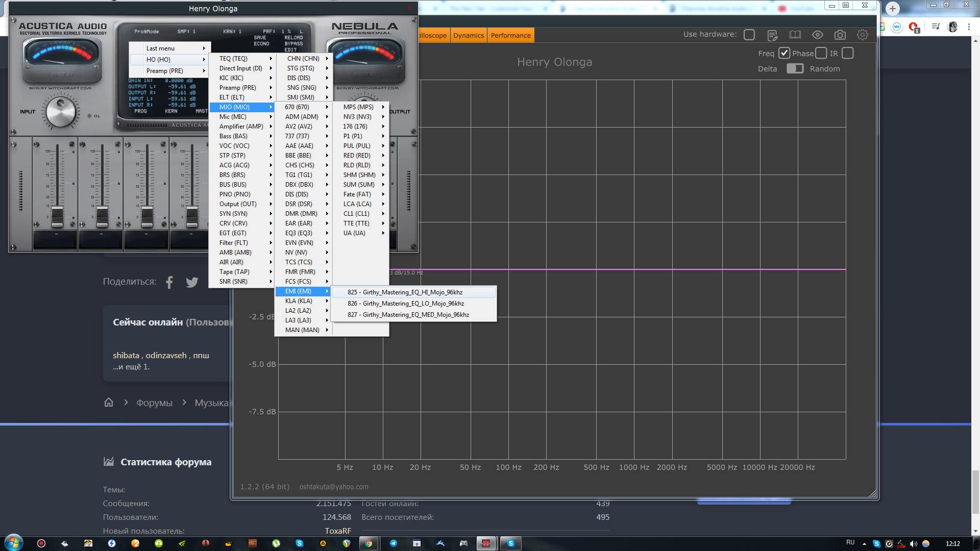This screenshot has height=551, width=980.
Task: Flip the Delta/Random toggle switch
Action: tap(795, 68)
